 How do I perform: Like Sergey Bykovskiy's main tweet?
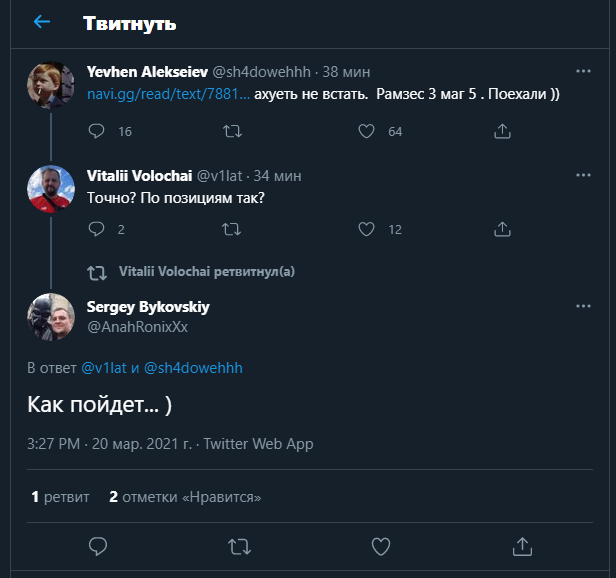(x=380, y=546)
